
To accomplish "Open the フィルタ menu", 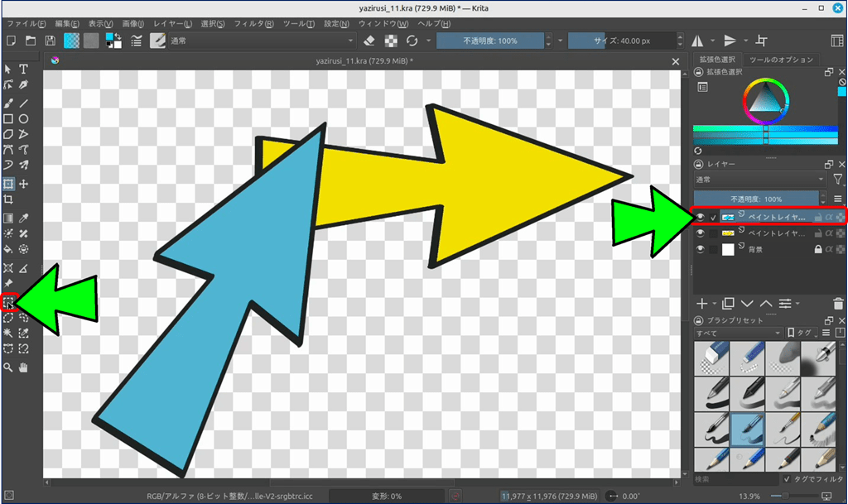I will coord(255,24).
